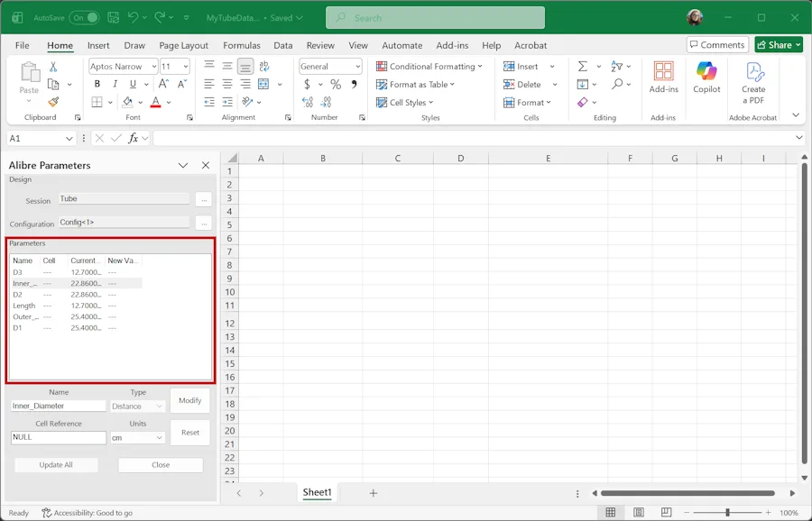This screenshot has width=812, height=521.
Task: Click the Wrap Text icon
Action: pyautogui.click(x=264, y=66)
